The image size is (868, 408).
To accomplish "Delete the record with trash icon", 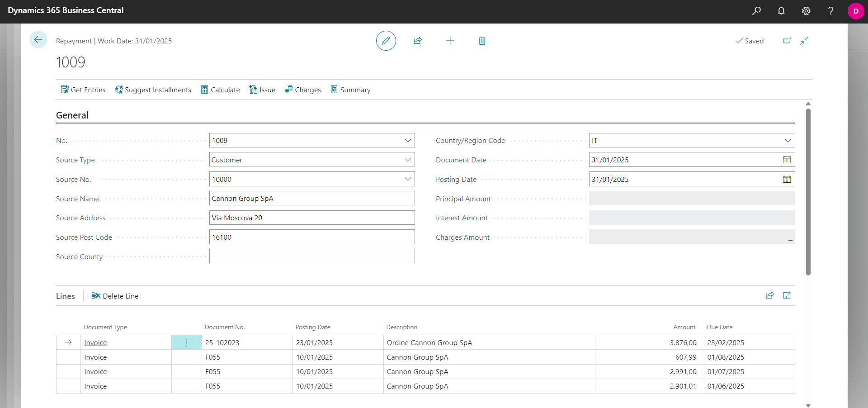I will [x=482, y=41].
